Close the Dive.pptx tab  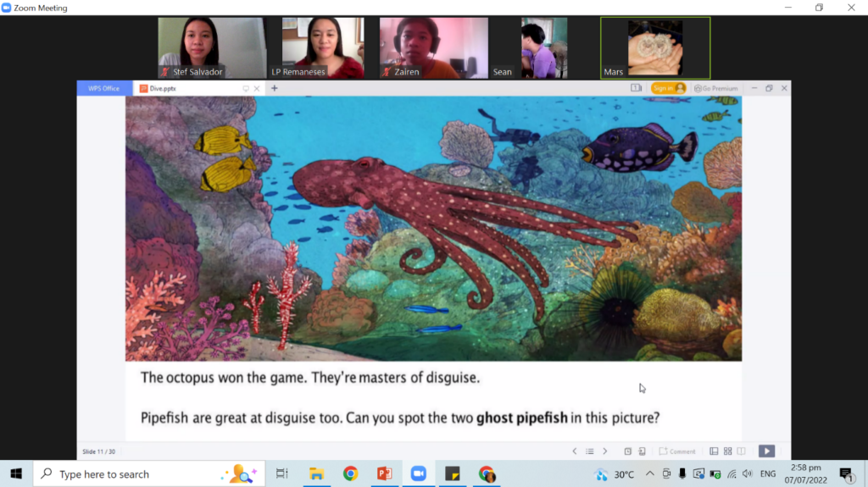click(x=257, y=89)
